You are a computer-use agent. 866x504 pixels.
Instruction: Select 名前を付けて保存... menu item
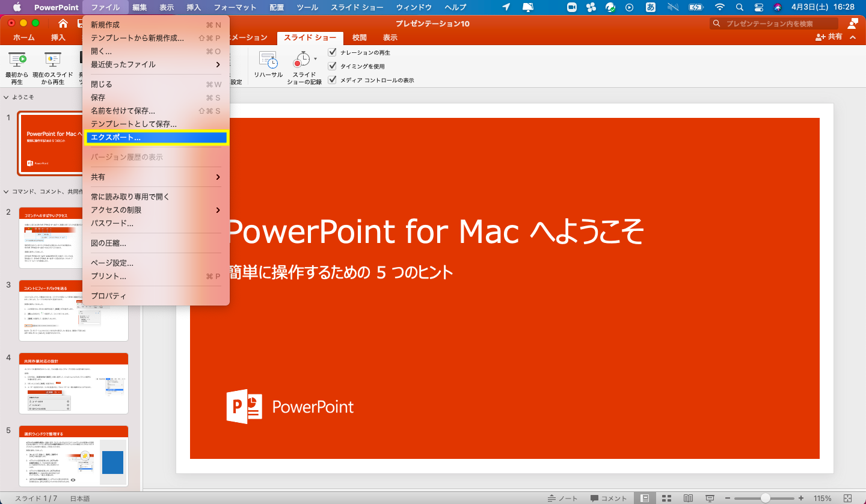[156, 111]
